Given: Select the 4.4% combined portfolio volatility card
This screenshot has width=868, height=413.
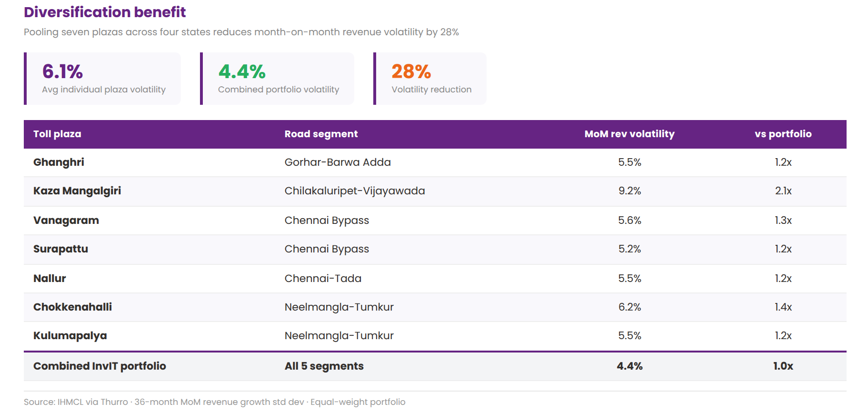Looking at the screenshot, I should (x=278, y=79).
